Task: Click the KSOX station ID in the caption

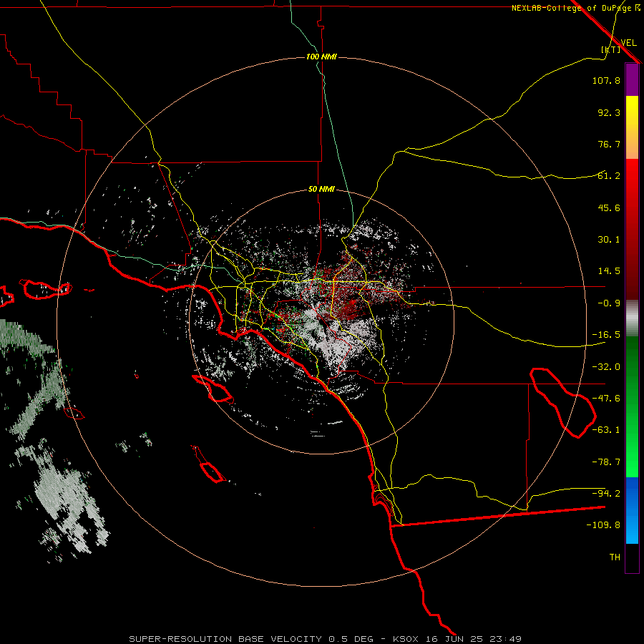Action: pyautogui.click(x=406, y=639)
